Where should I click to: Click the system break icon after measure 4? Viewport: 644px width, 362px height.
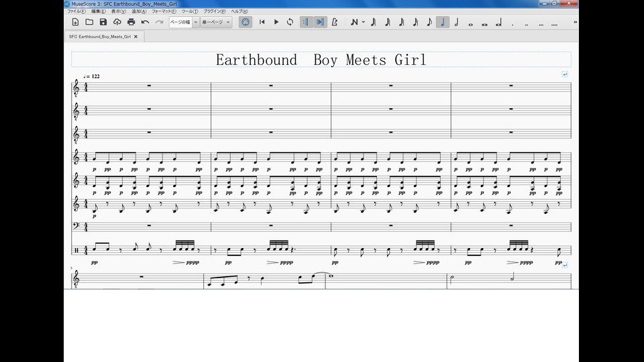tap(565, 265)
